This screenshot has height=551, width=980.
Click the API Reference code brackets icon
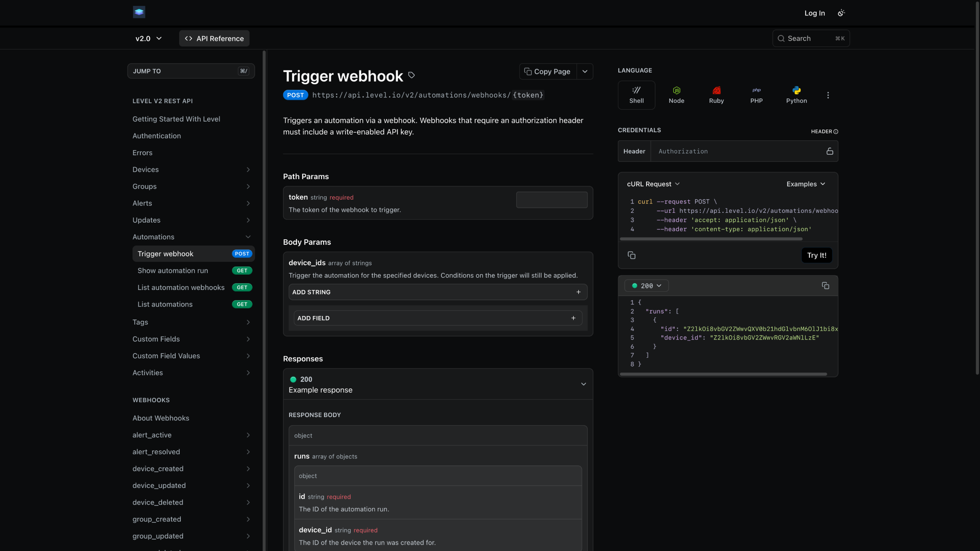point(188,38)
